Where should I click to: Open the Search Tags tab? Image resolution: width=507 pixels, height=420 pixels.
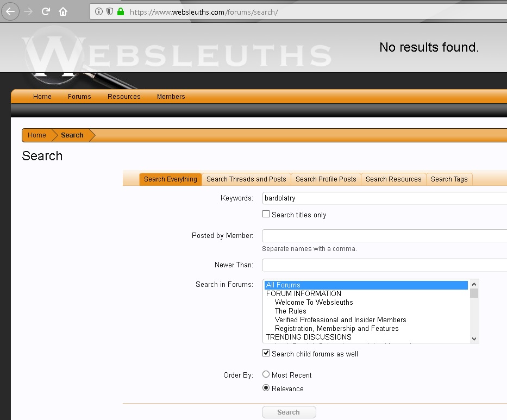pyautogui.click(x=449, y=179)
